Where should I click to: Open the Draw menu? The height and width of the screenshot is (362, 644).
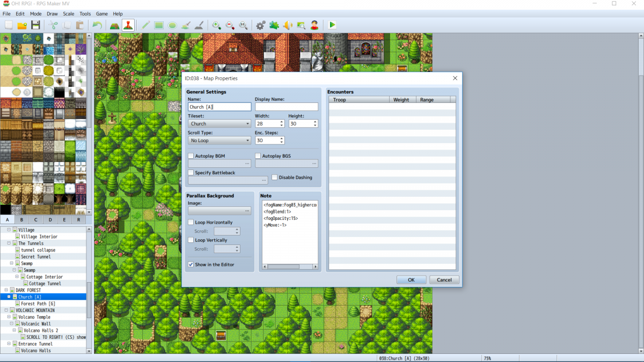52,13
